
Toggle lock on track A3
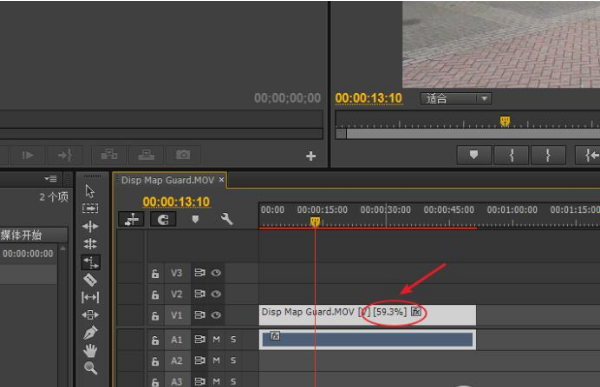155,382
